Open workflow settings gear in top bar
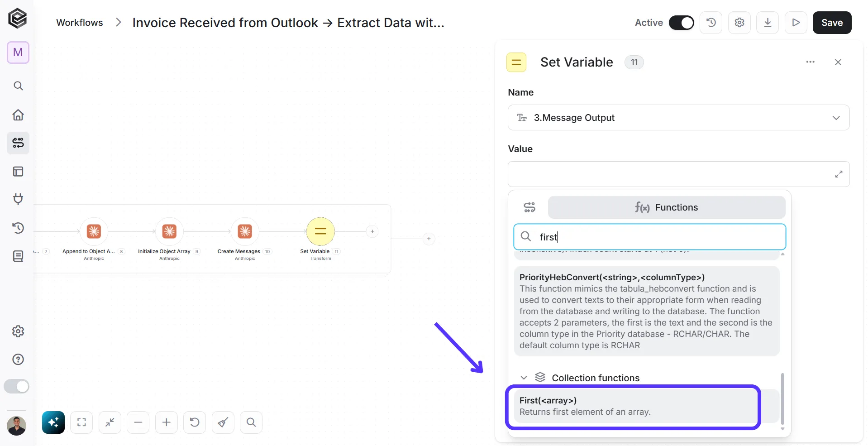Viewport: 868px width, 446px height. tap(739, 23)
